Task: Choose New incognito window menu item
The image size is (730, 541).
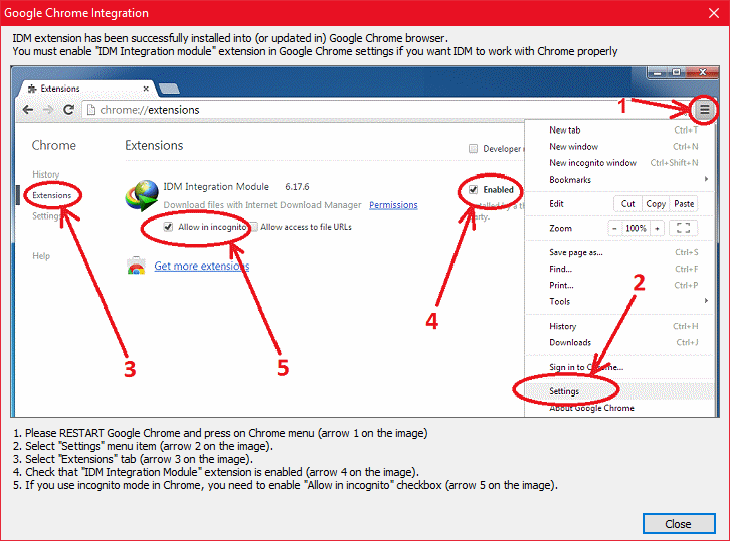Action: (x=619, y=162)
